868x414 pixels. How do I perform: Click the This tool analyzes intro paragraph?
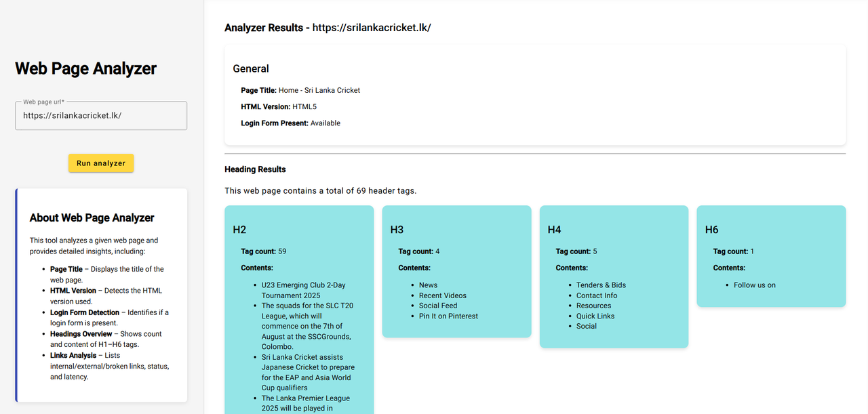[94, 246]
